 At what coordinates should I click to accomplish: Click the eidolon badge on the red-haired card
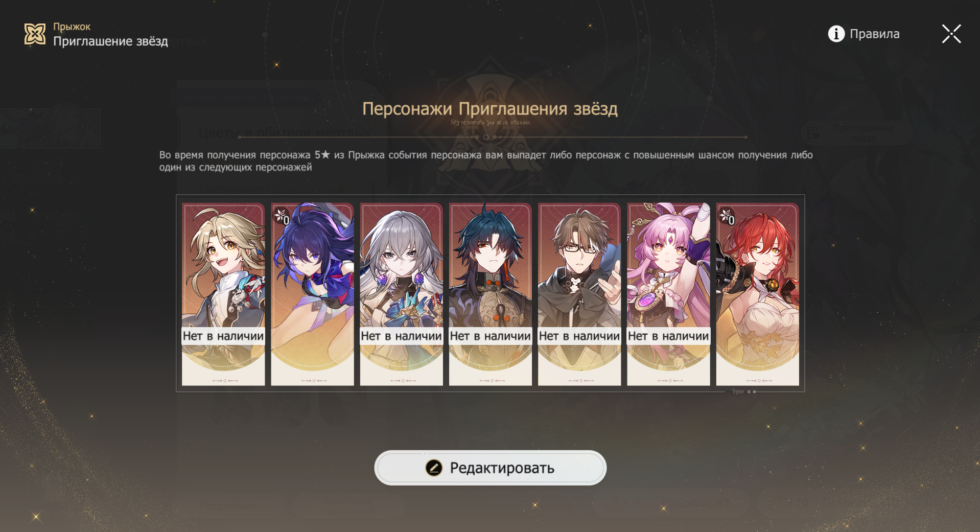(727, 217)
